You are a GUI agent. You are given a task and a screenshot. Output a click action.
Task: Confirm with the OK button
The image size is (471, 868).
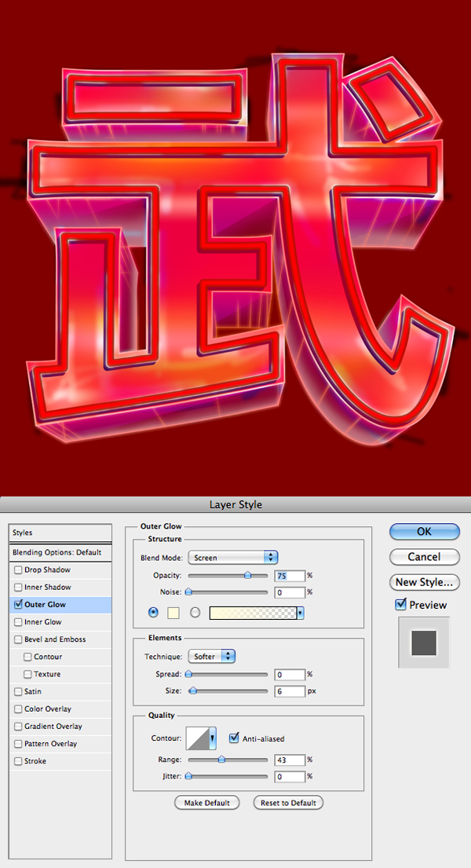(425, 532)
